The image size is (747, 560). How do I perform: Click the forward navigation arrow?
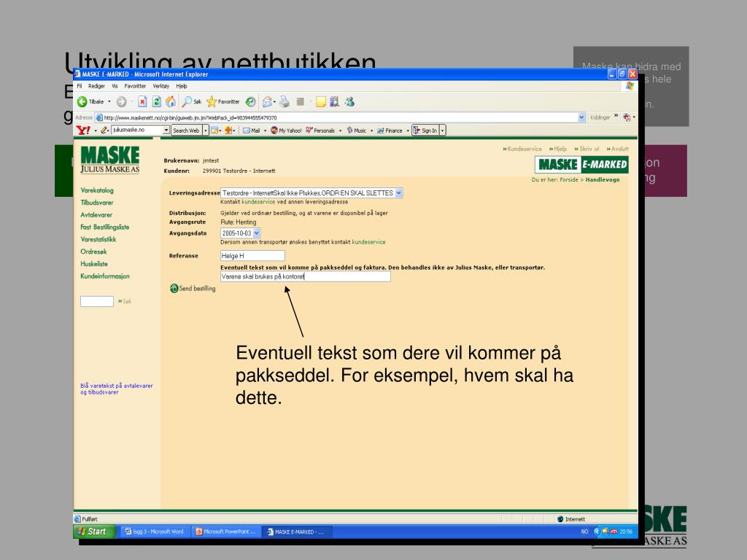pyautogui.click(x=122, y=101)
